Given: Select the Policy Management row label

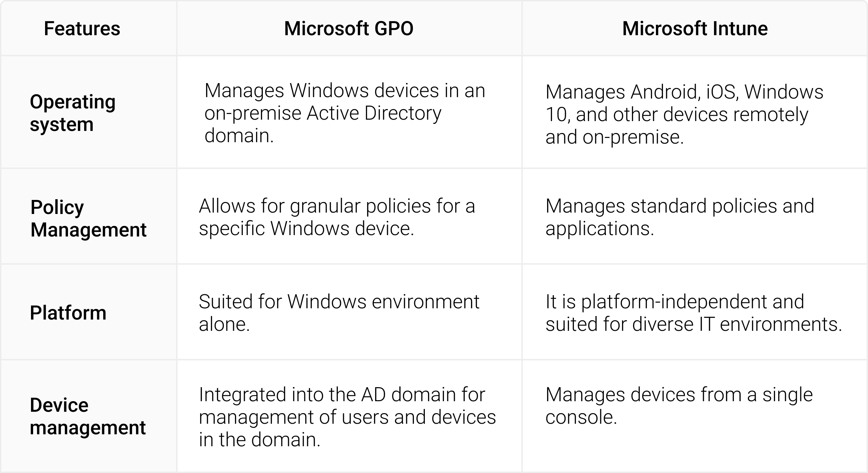Looking at the screenshot, I should [88, 218].
